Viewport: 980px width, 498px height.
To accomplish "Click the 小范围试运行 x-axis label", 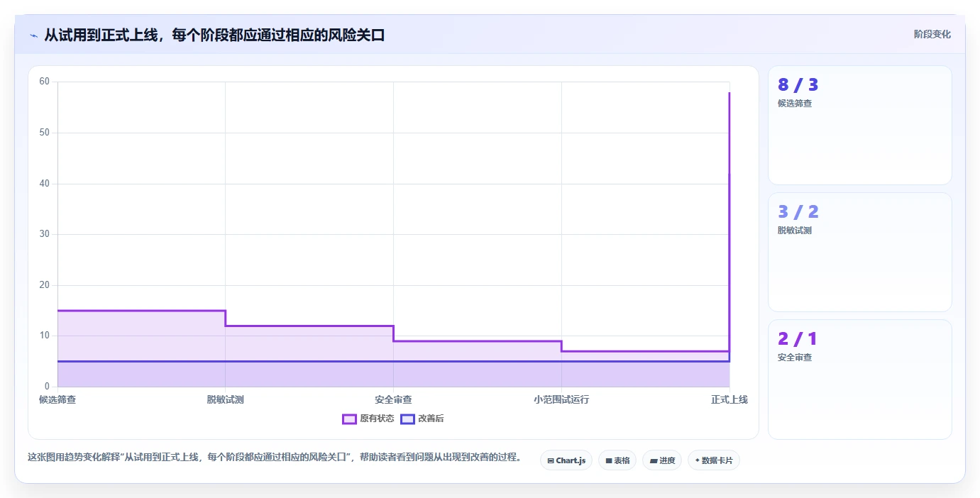I will pos(561,399).
